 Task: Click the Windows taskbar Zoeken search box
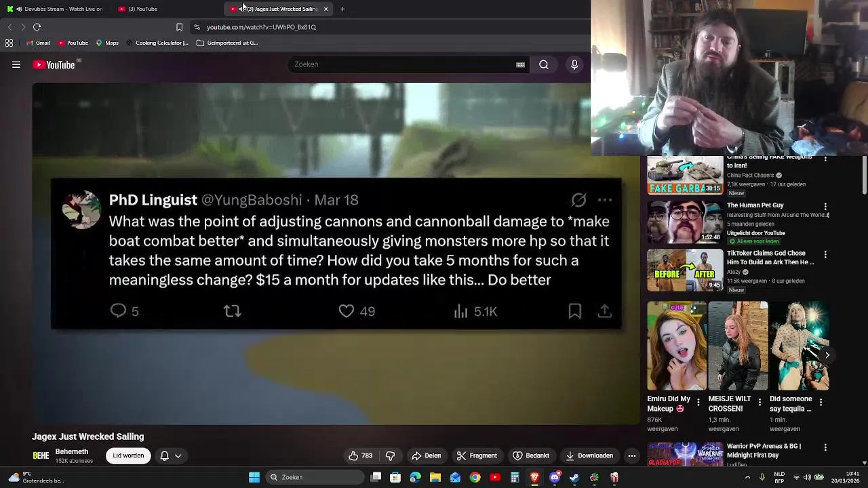(314, 477)
